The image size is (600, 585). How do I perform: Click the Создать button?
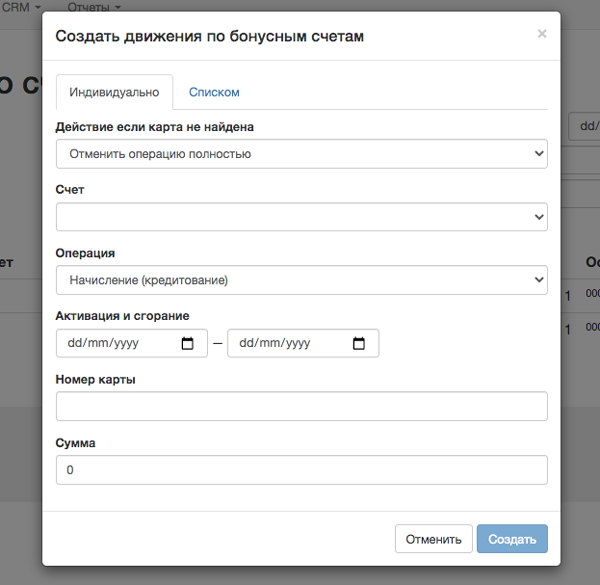coord(512,539)
